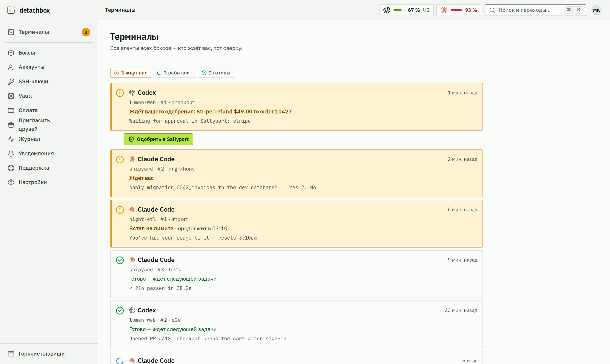
Task: Open Vault via its box icon
Action: 11,96
